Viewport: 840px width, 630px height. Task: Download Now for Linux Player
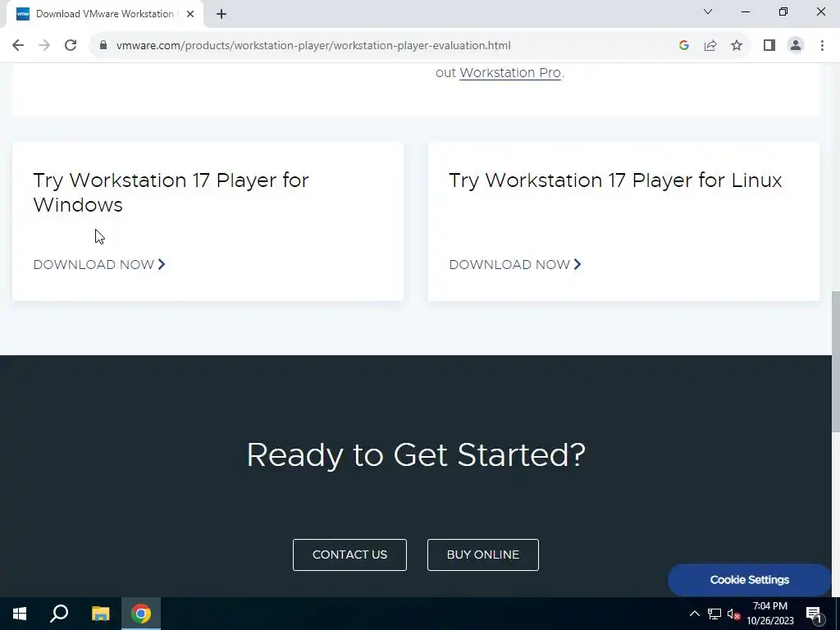[515, 265]
